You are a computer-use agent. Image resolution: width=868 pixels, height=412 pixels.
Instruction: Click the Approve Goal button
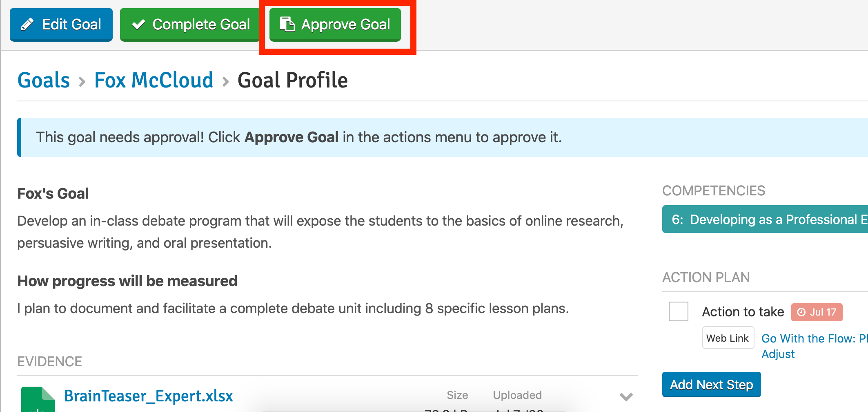click(x=335, y=25)
